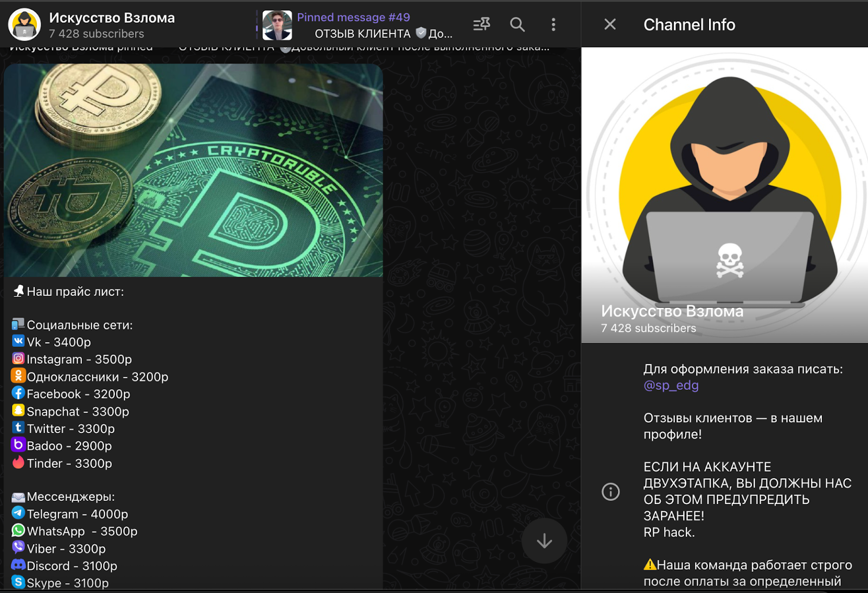Click the Instagram icon in the price list
This screenshot has width=868, height=593.
(x=18, y=358)
